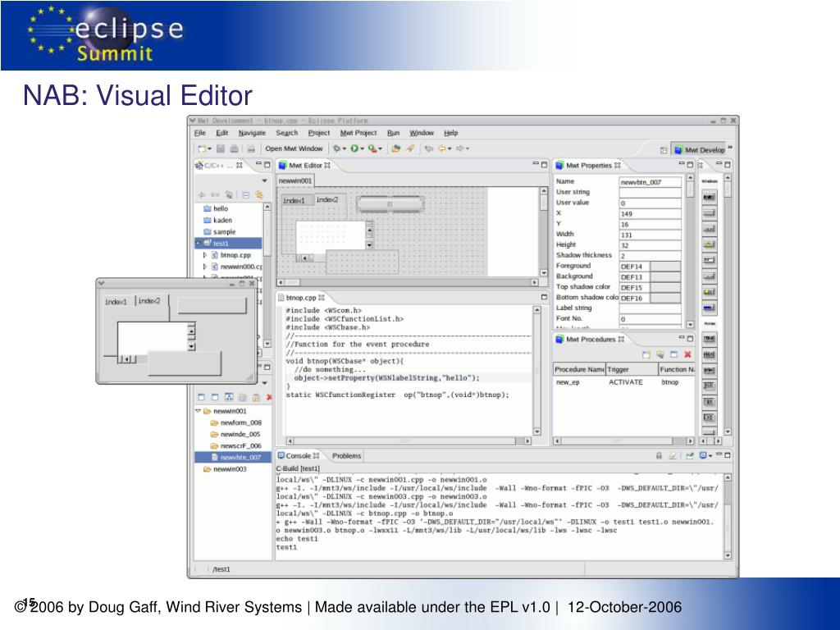Click the yellow triangle widget in palette
Image resolution: width=840 pixels, height=630 pixels.
point(710,244)
